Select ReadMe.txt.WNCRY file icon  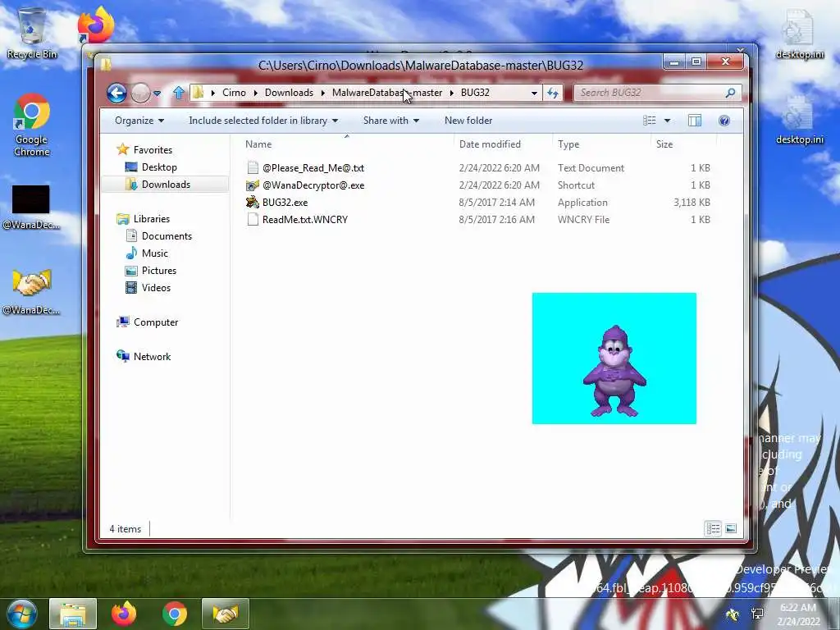click(x=253, y=220)
